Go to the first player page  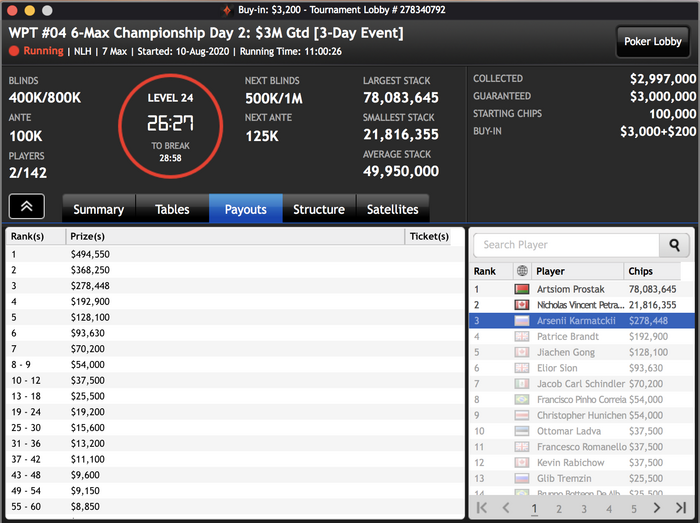482,507
